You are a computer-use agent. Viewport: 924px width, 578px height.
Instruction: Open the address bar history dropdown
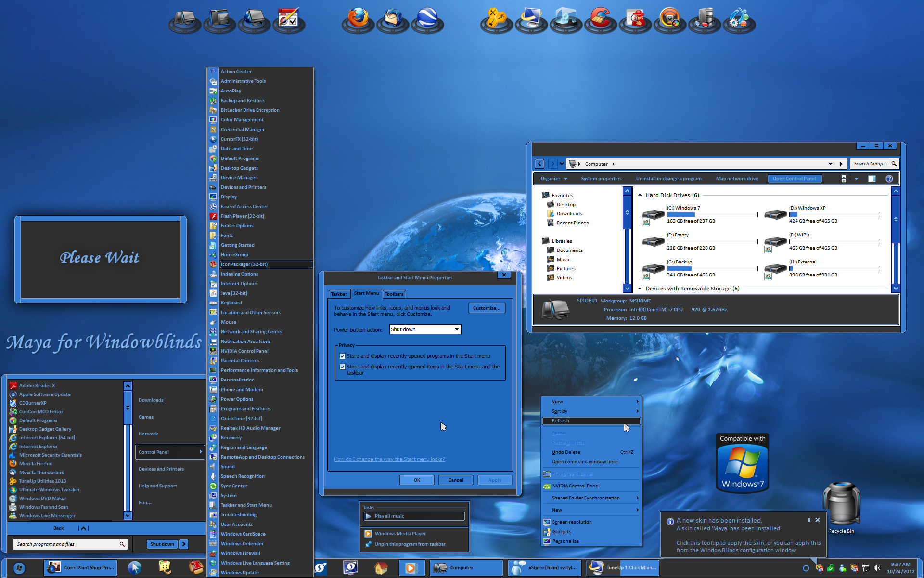[x=830, y=164]
